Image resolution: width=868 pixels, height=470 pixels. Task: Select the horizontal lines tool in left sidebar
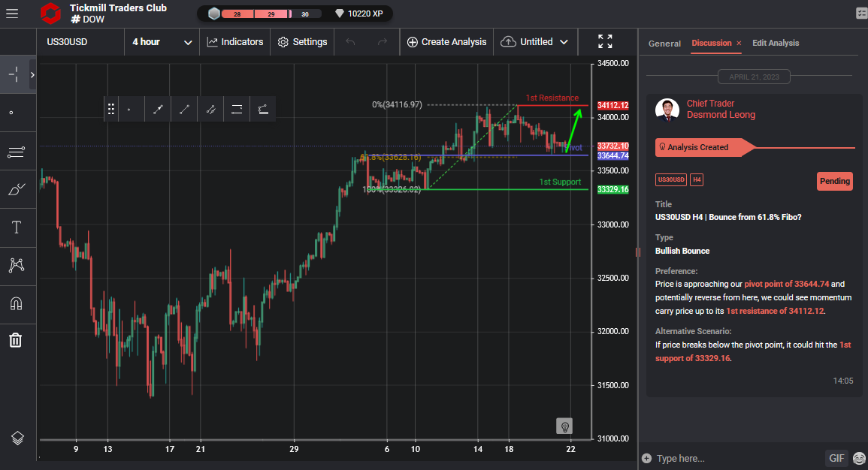16,152
